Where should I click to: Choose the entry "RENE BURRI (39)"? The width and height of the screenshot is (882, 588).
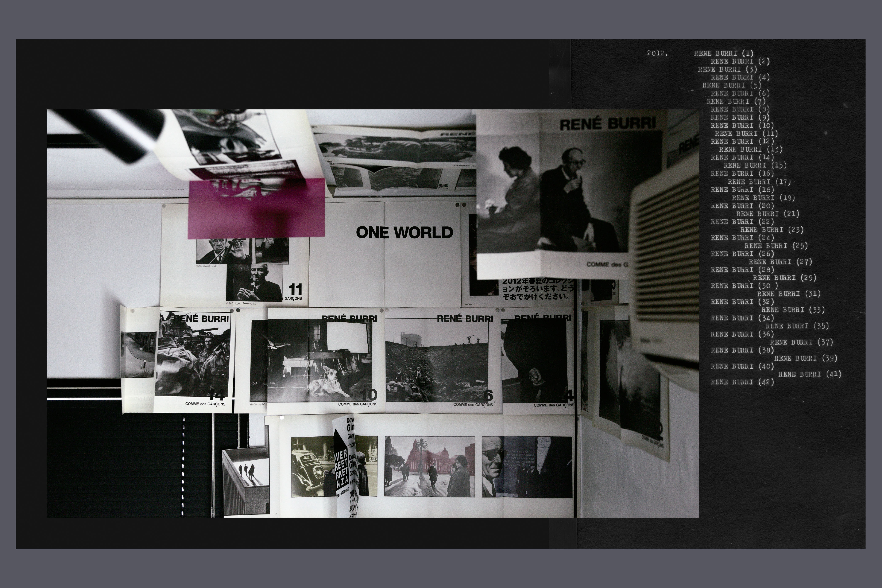(805, 358)
